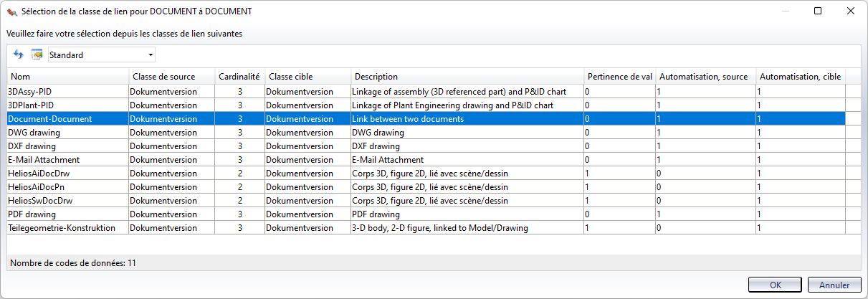Sort by Cardinalité column header
The height and width of the screenshot is (299, 868).
tap(240, 77)
